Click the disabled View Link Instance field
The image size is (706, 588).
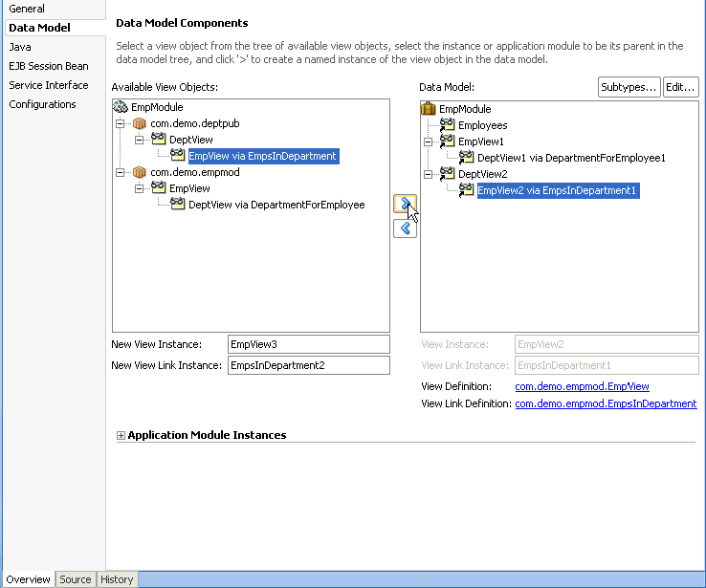pos(607,365)
